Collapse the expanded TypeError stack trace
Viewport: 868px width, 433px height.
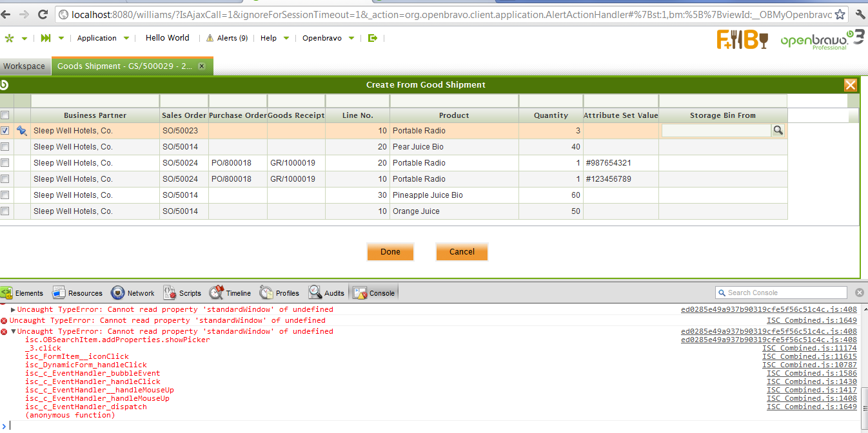pyautogui.click(x=14, y=331)
